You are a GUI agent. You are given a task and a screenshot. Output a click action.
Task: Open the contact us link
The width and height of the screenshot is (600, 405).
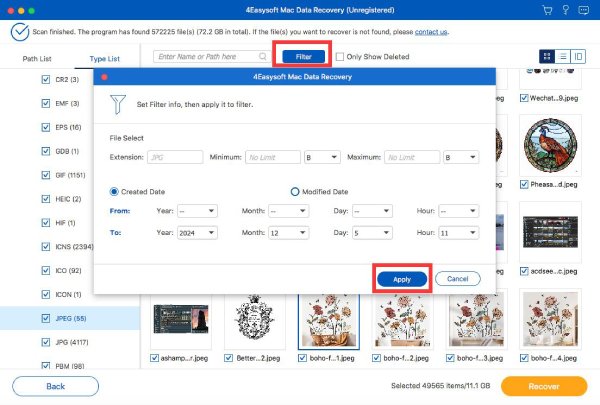(x=431, y=32)
